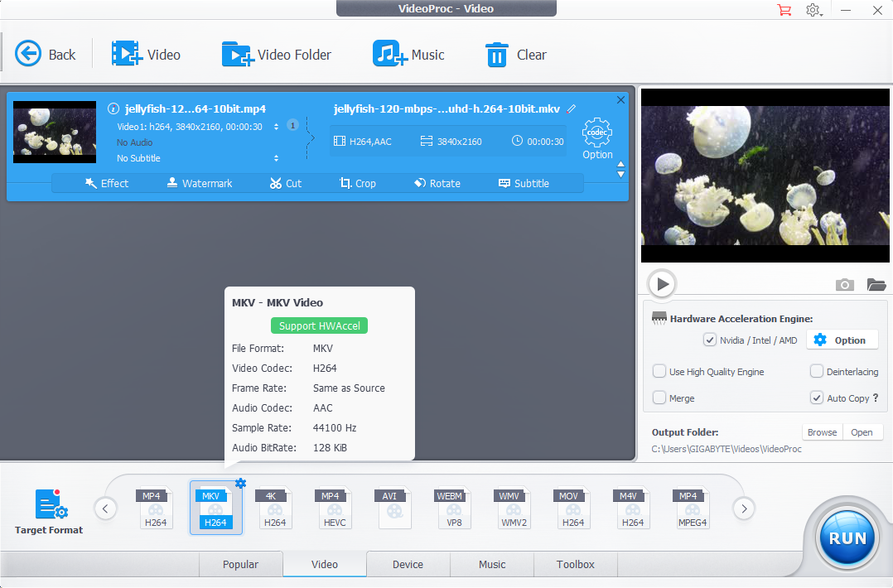Select the audio track count badge
Image resolution: width=893 pixels, height=588 pixels.
[x=292, y=125]
